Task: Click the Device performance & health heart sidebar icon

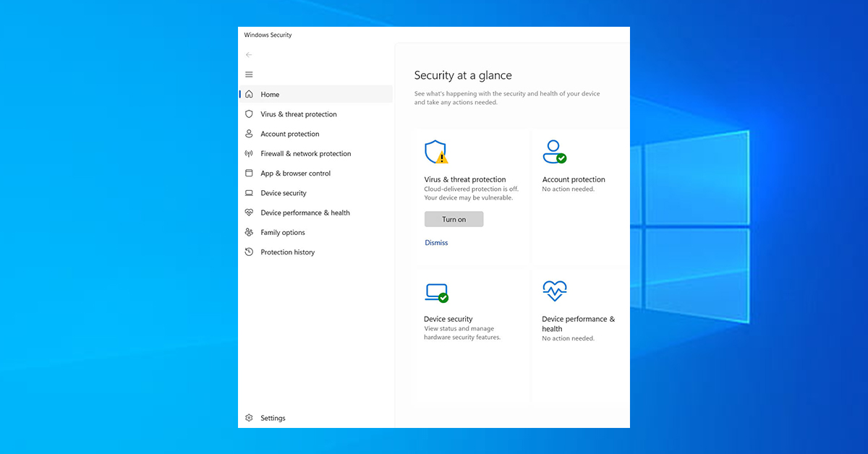Action: point(249,213)
